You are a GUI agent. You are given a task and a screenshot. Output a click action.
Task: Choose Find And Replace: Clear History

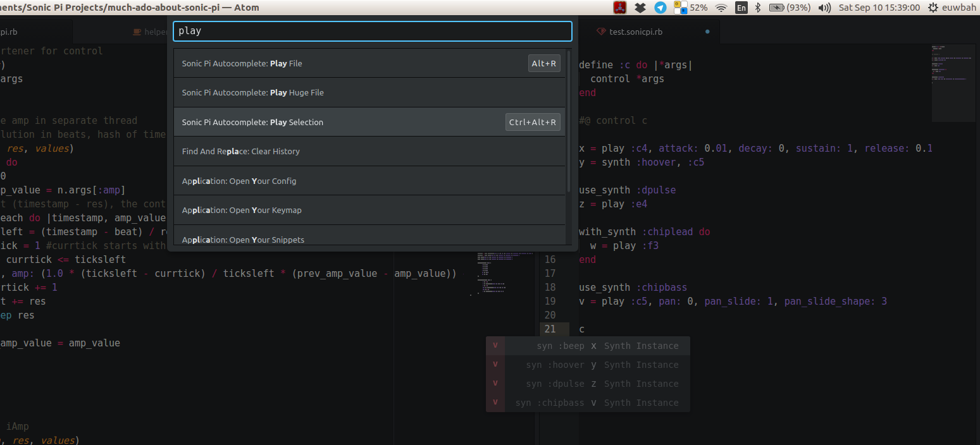click(369, 151)
